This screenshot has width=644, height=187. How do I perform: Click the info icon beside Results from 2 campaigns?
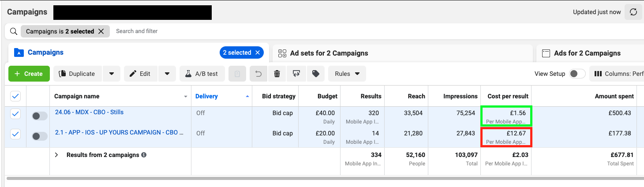coord(144,155)
